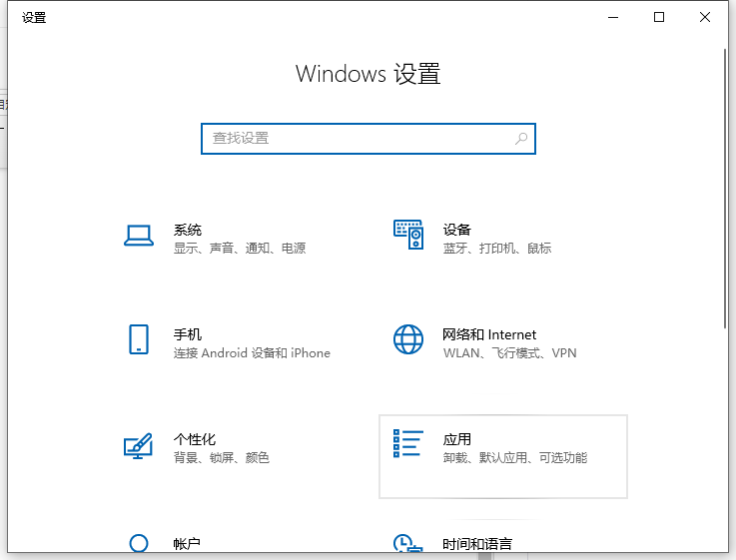The width and height of the screenshot is (736, 560).
Task: Open 个性化 settings title
Action: click(x=195, y=439)
